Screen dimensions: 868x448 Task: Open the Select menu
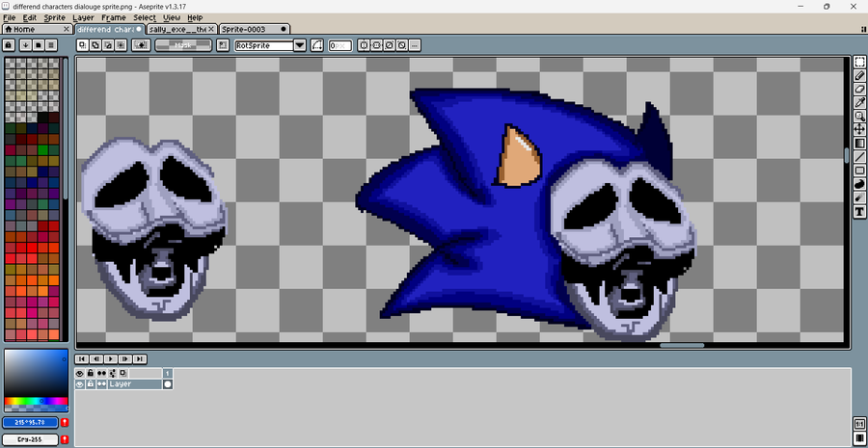pyautogui.click(x=145, y=17)
